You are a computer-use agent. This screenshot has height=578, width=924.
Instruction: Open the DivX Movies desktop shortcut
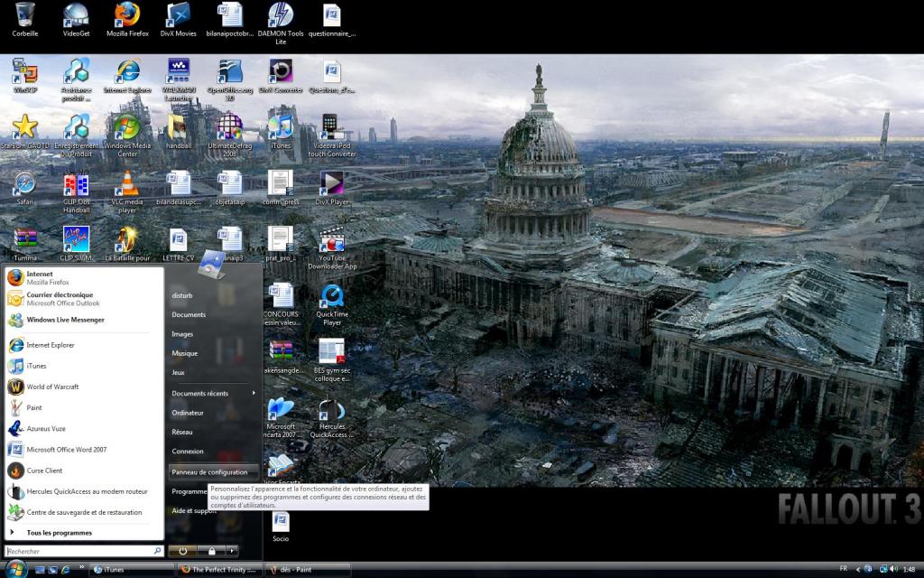pyautogui.click(x=178, y=19)
